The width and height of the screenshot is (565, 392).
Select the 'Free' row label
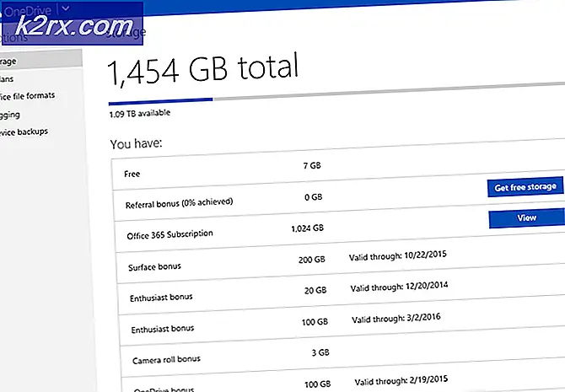point(132,174)
